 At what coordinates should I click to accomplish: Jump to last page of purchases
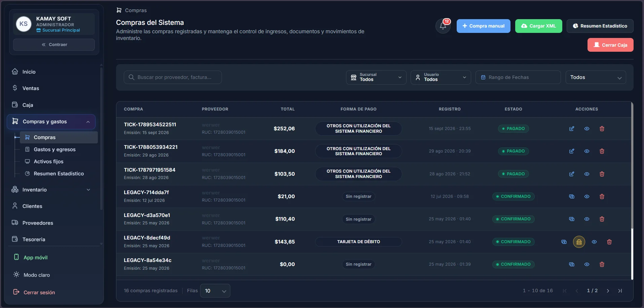pyautogui.click(x=620, y=291)
